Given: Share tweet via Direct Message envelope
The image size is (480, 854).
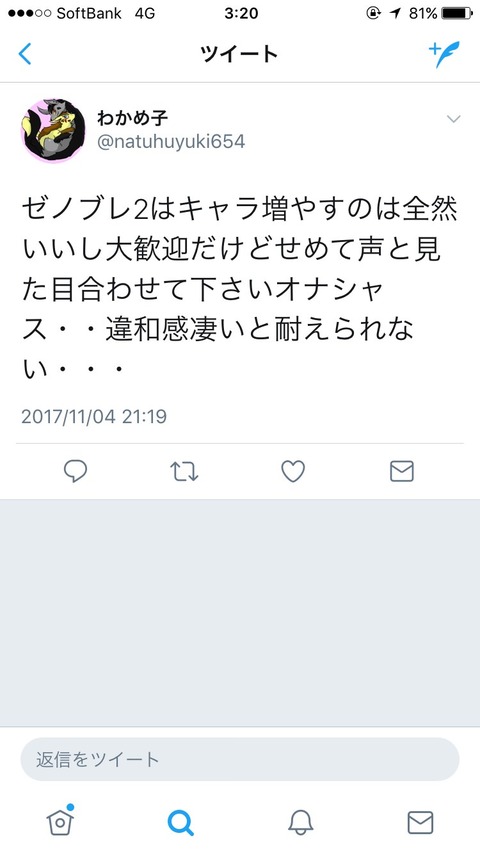Looking at the screenshot, I should pyautogui.click(x=402, y=472).
